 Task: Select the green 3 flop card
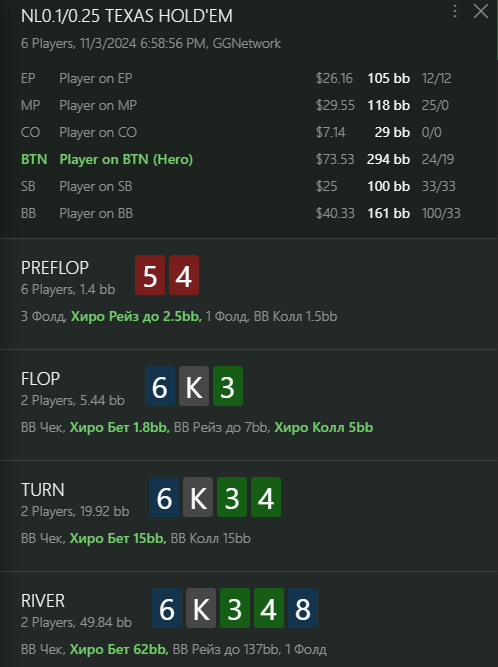pos(228,386)
